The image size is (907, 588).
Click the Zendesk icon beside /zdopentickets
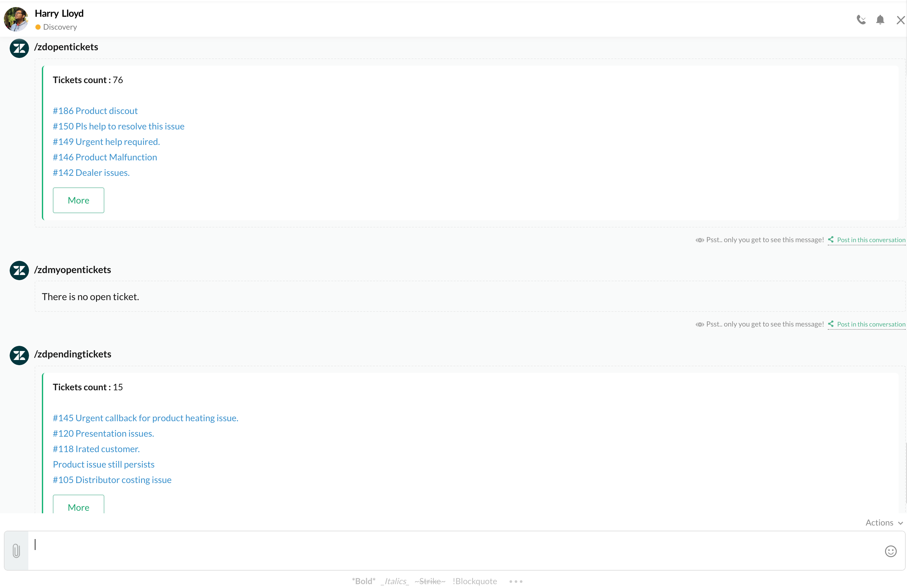tap(19, 48)
